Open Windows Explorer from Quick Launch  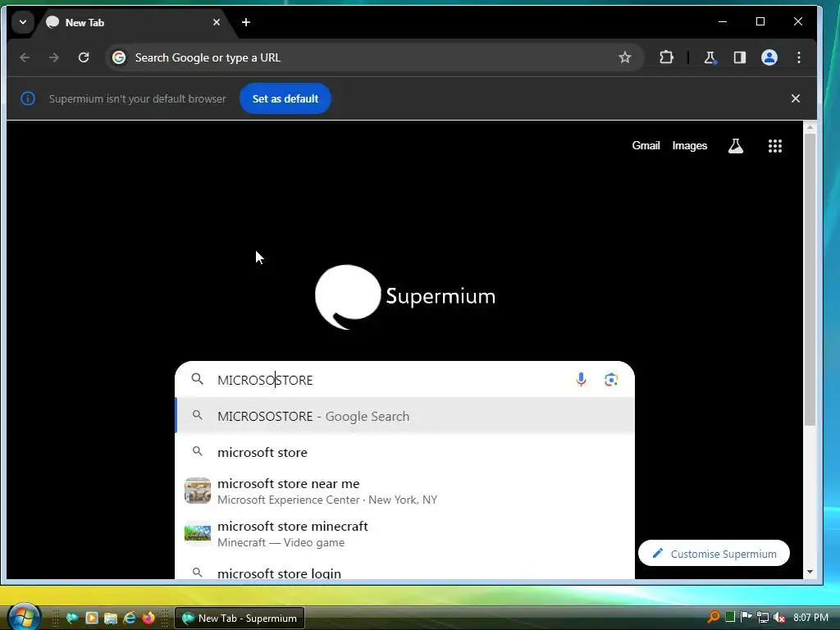coord(111,618)
